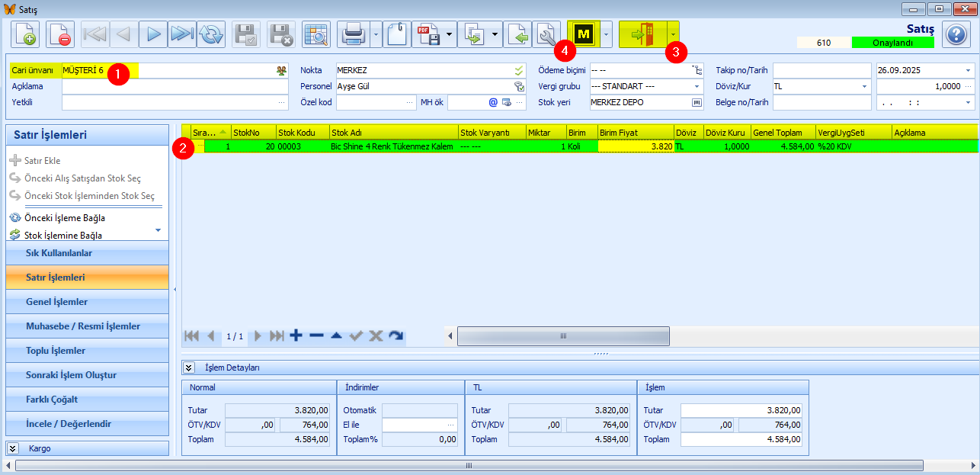980x475 pixels.
Task: Open the Vergi grubu dropdown
Action: (697, 86)
